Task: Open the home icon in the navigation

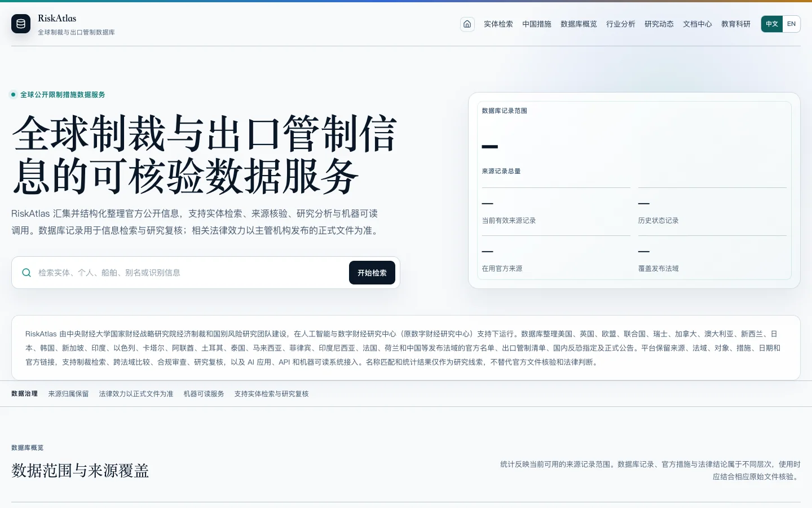Action: tap(467, 24)
